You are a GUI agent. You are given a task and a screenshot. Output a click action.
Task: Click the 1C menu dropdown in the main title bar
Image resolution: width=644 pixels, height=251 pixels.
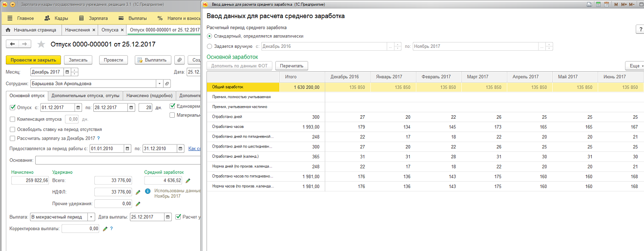pyautogui.click(x=13, y=4)
